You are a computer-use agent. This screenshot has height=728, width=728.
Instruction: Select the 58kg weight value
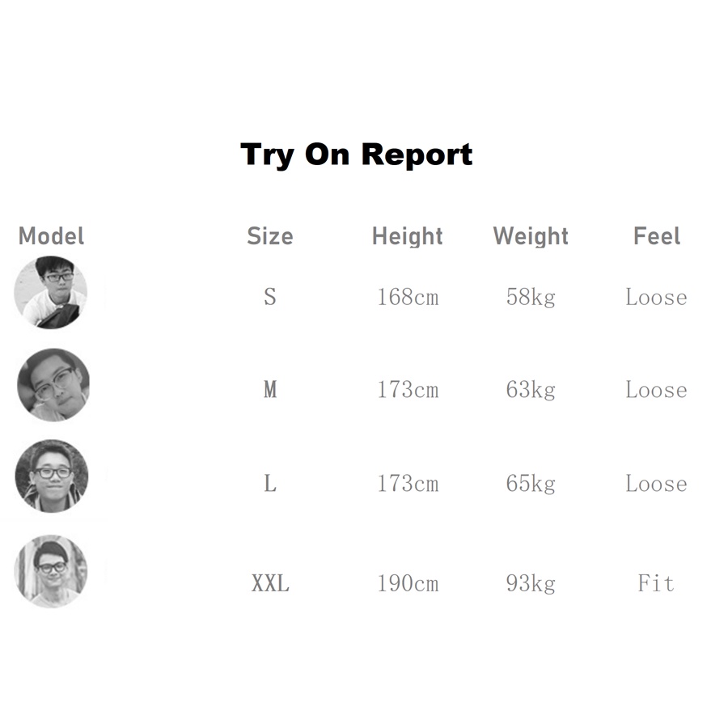tap(531, 297)
